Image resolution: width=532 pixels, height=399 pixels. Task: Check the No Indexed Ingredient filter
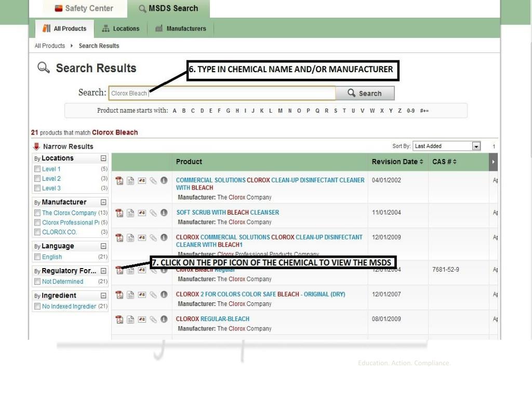click(x=37, y=307)
